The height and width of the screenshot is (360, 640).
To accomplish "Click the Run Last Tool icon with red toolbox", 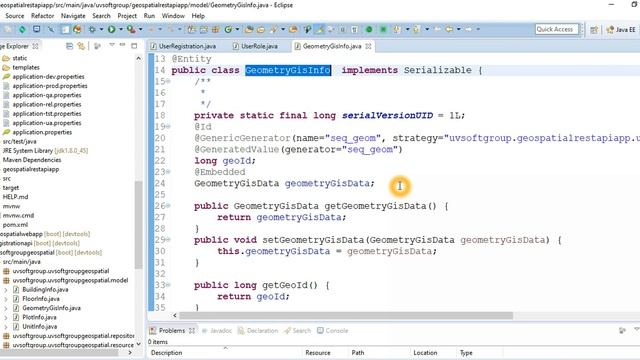I will point(131,29).
